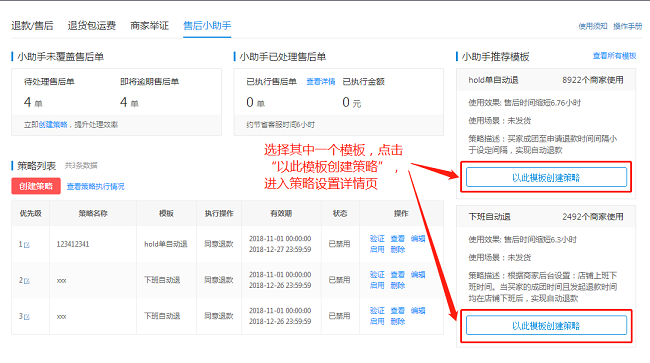Open the 使用须知 link
The width and height of the screenshot is (650, 363).
pyautogui.click(x=593, y=26)
